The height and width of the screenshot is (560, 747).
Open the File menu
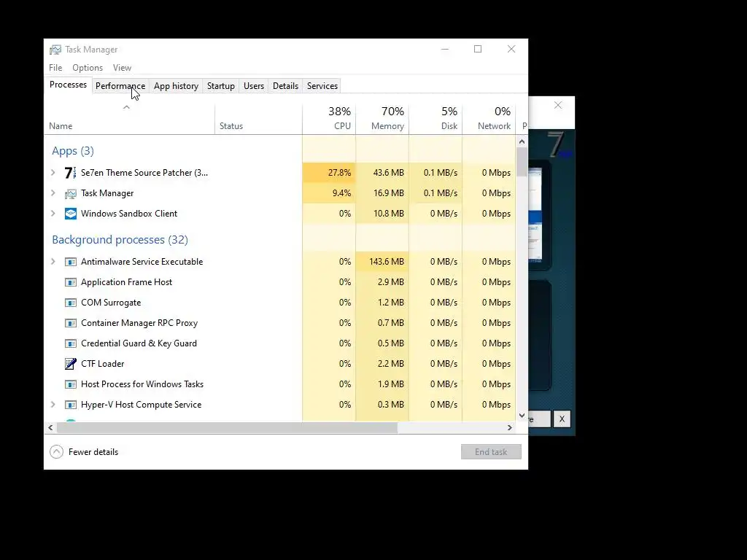pyautogui.click(x=55, y=68)
